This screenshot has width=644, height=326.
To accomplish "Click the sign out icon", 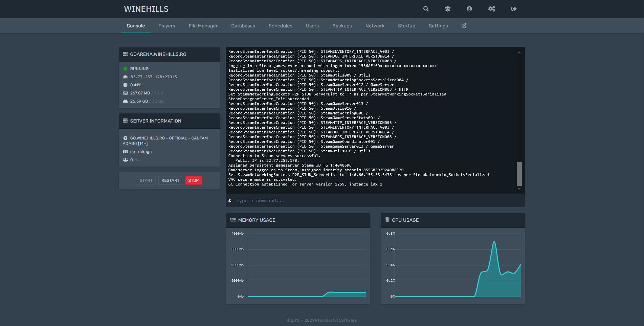I will [x=514, y=9].
